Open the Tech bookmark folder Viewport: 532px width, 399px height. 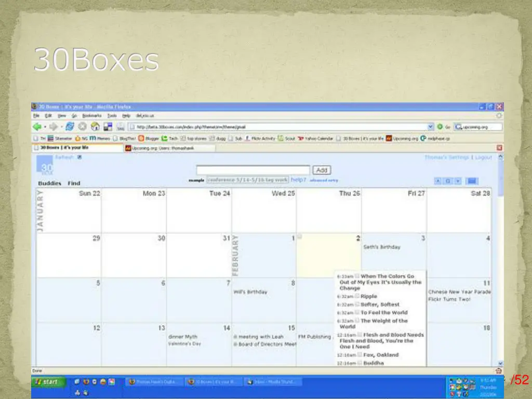point(170,138)
